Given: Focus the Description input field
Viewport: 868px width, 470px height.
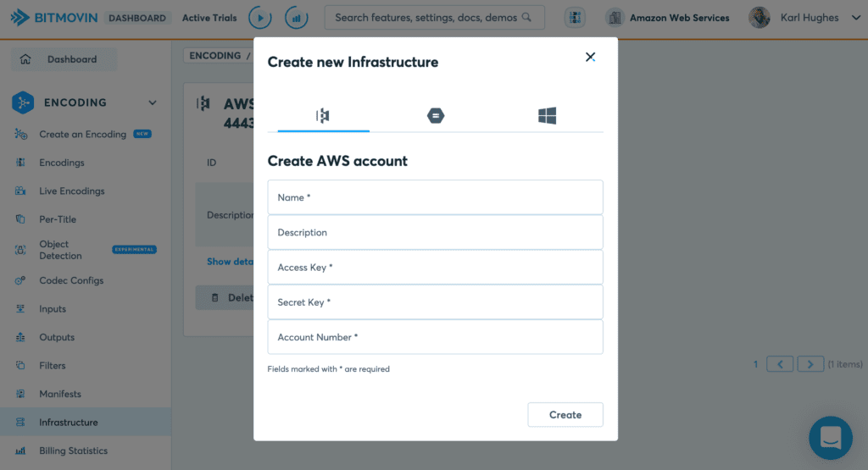Looking at the screenshot, I should pyautogui.click(x=435, y=232).
